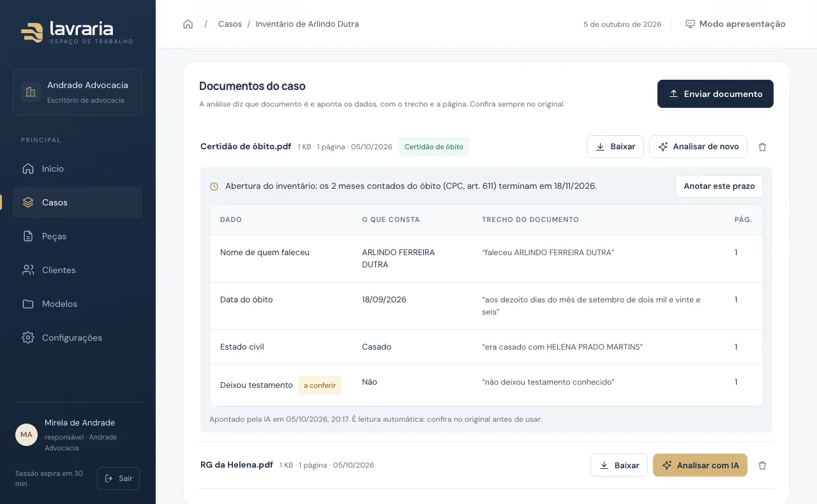Image resolution: width=817 pixels, height=504 pixels.
Task: Select the Andrade Advocacia workspace card
Action: [77, 92]
